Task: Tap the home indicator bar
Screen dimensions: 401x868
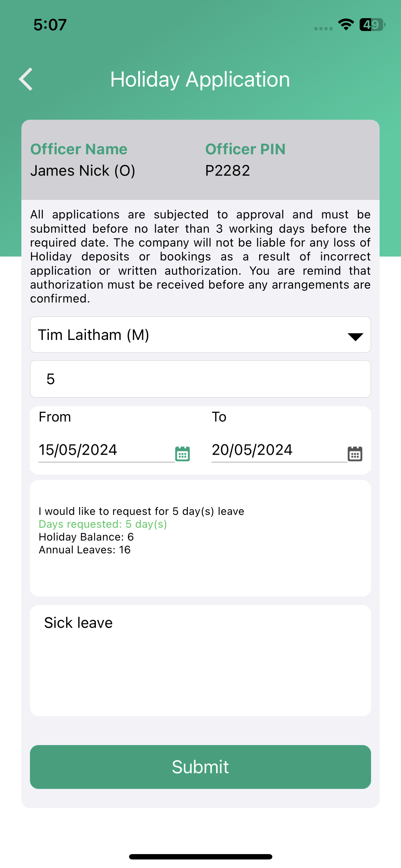Action: click(200, 857)
